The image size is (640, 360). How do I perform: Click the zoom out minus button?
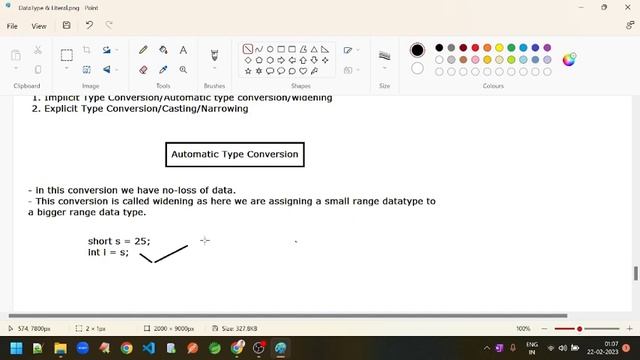(x=544, y=329)
